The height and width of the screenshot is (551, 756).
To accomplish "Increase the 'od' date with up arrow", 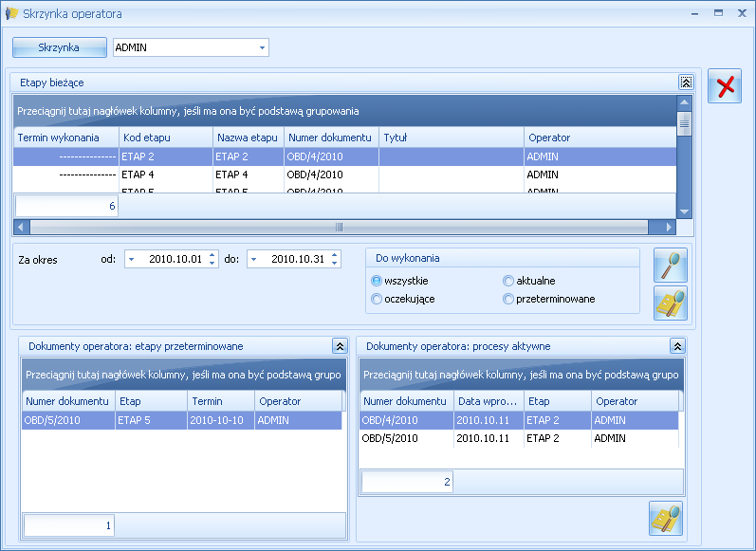I will (x=212, y=255).
